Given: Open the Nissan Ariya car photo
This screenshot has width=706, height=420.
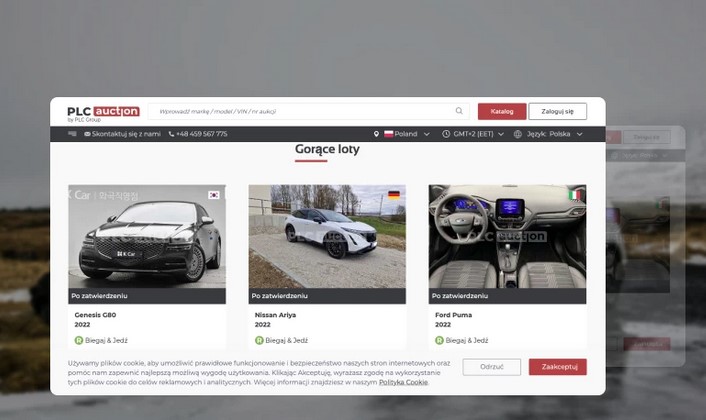Looking at the screenshot, I should 327,236.
